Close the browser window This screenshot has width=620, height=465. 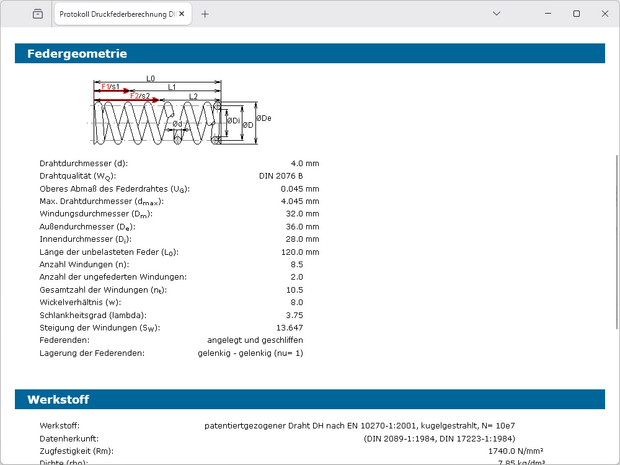tap(602, 14)
